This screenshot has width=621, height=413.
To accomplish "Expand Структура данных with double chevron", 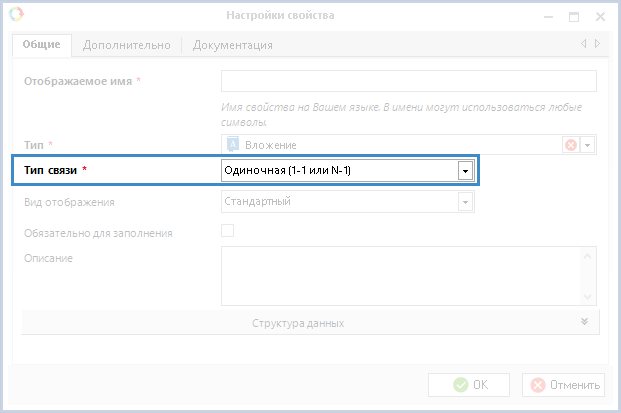I will 584,322.
